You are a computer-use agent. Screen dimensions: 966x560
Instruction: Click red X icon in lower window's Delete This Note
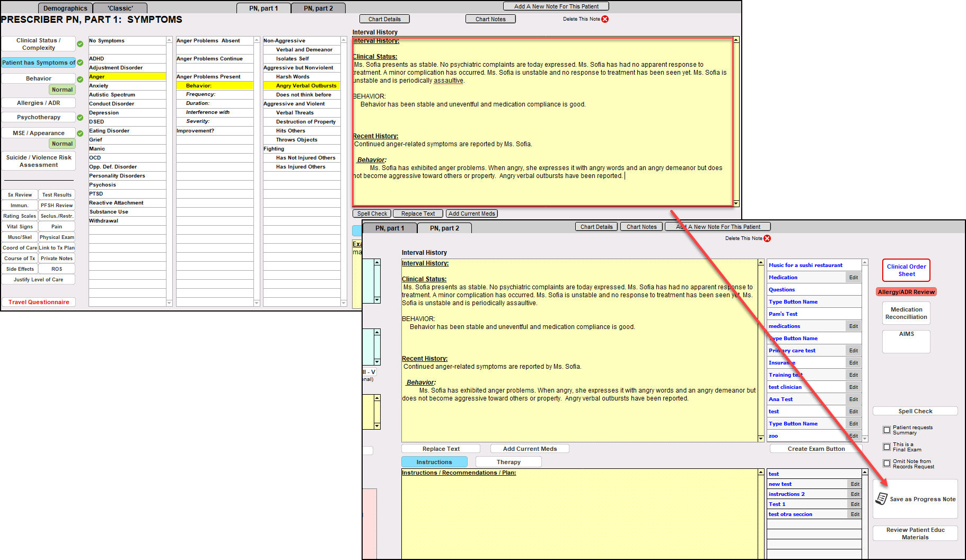click(767, 238)
